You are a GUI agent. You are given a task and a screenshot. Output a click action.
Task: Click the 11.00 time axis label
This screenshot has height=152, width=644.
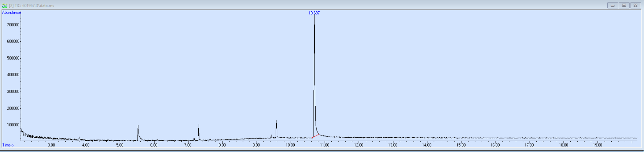[x=324, y=145]
